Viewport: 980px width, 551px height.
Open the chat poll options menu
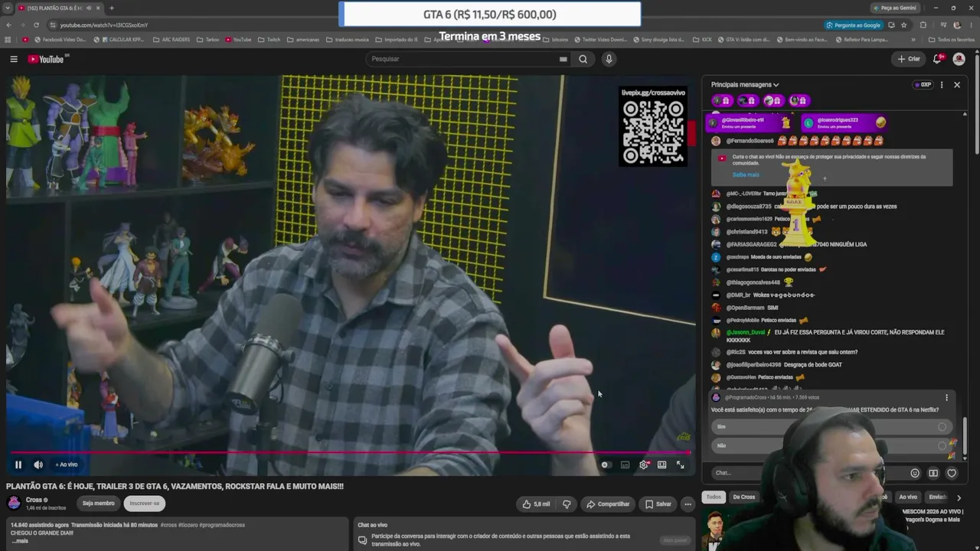click(946, 398)
